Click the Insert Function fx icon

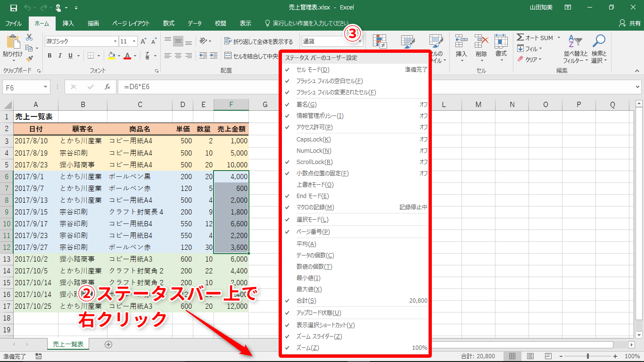[107, 87]
